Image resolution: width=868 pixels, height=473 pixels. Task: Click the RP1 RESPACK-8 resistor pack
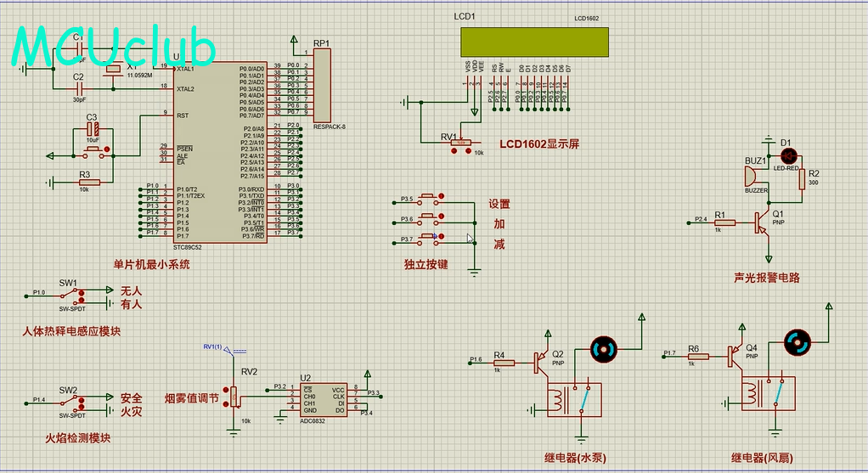pos(322,85)
